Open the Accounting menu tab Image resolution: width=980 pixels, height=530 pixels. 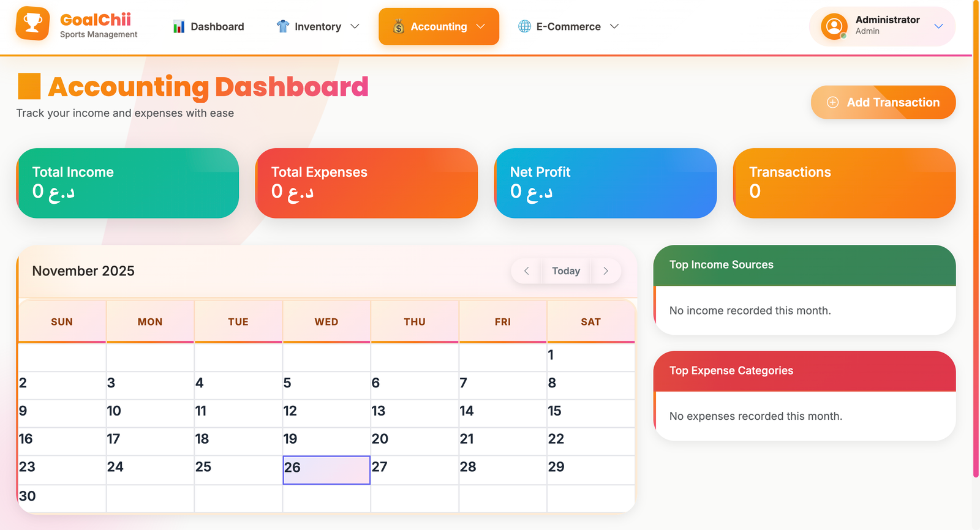(x=439, y=26)
